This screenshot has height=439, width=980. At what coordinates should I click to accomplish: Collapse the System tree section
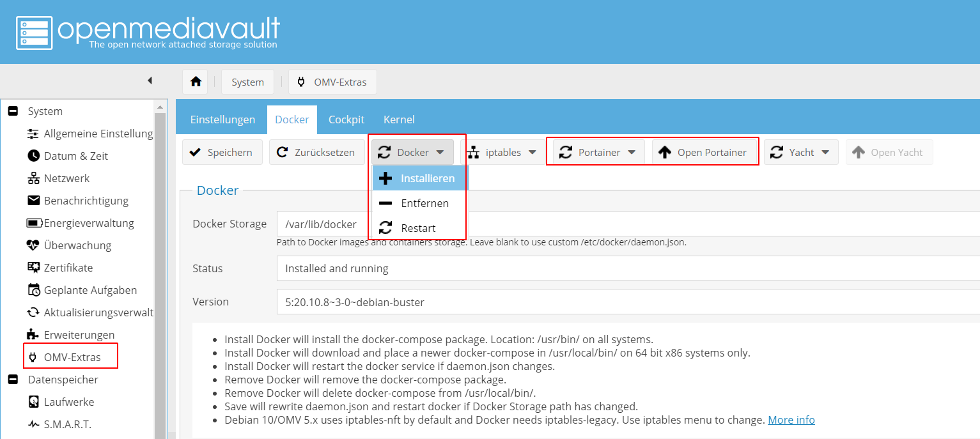coord(13,111)
